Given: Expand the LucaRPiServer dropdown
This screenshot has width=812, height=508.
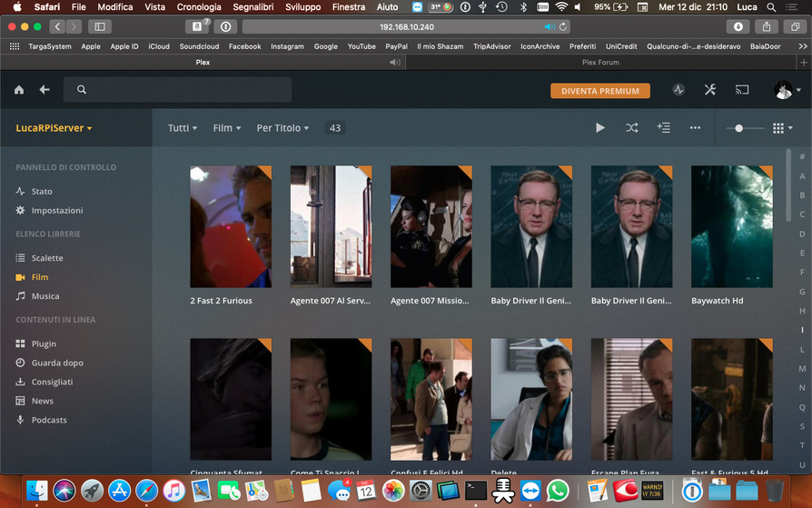Looking at the screenshot, I should coord(54,128).
